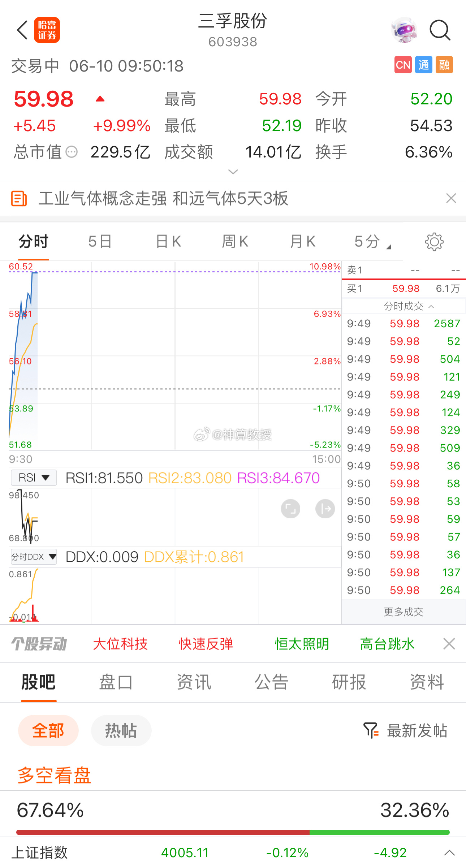Tap the back arrow icon
The width and height of the screenshot is (466, 868).
coord(22,30)
